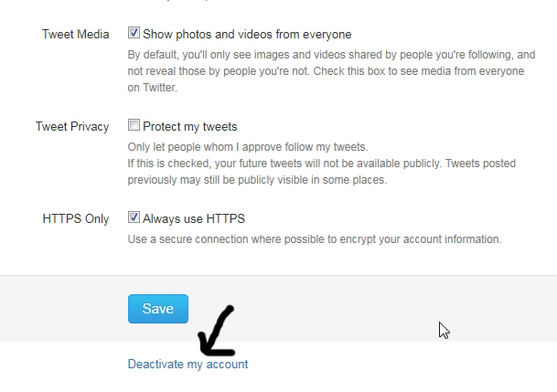Click empty gray bar right of Save

(x=348, y=309)
